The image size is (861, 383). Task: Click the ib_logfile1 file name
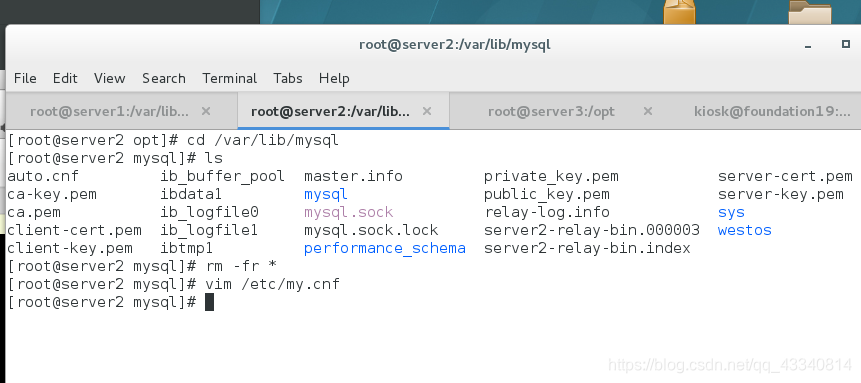[209, 230]
